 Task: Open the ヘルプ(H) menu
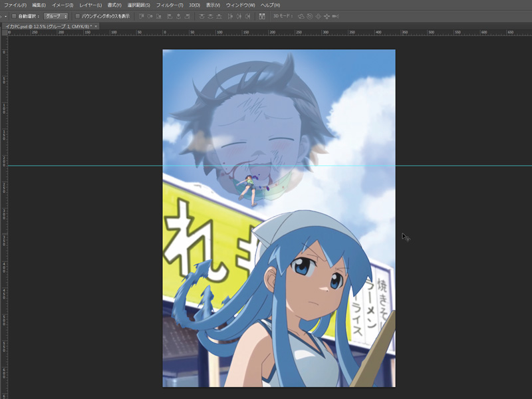point(270,5)
